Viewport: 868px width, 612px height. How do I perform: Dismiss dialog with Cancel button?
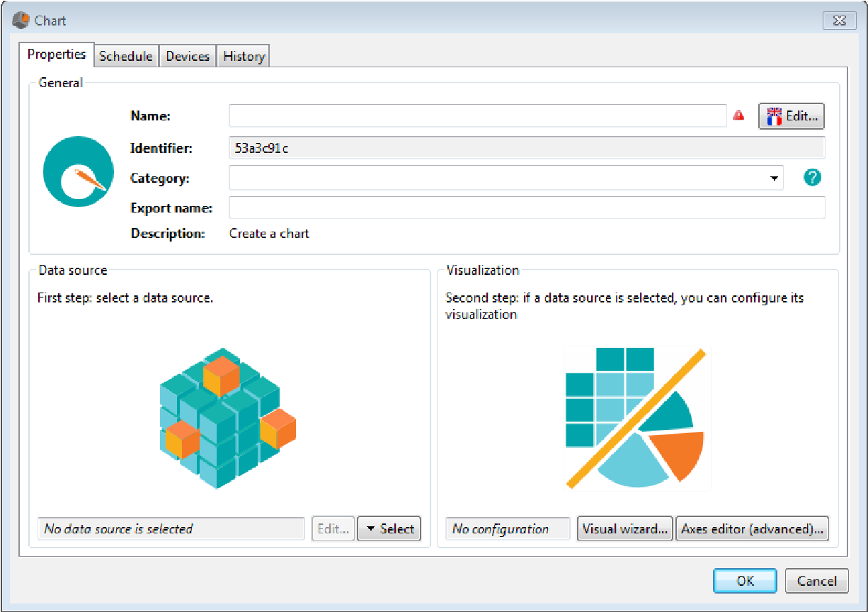point(817,581)
